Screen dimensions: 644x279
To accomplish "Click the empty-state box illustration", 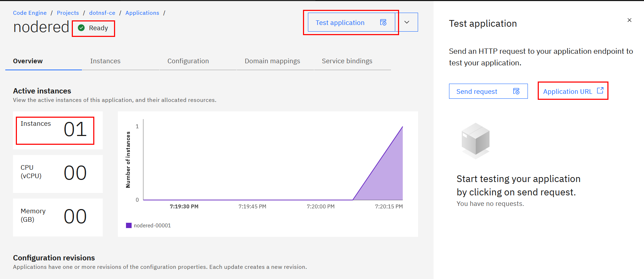I will (x=475, y=140).
